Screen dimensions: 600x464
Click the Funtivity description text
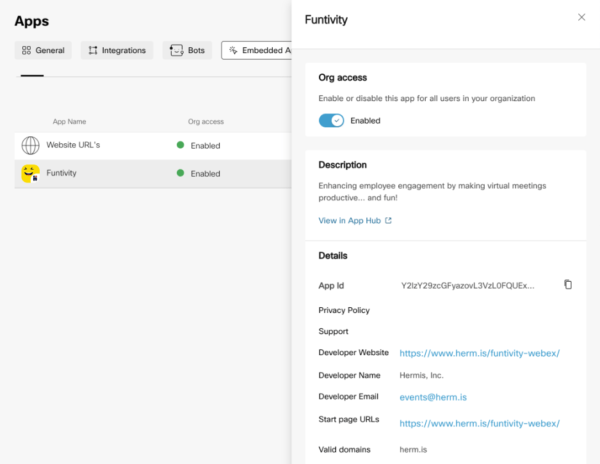click(x=432, y=192)
